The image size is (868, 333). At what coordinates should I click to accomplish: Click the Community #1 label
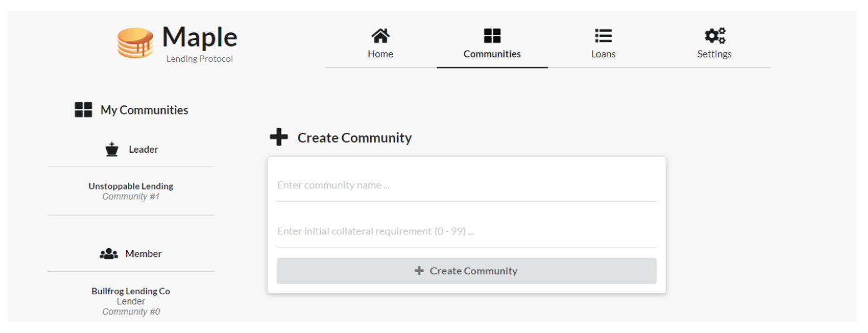[x=131, y=196]
